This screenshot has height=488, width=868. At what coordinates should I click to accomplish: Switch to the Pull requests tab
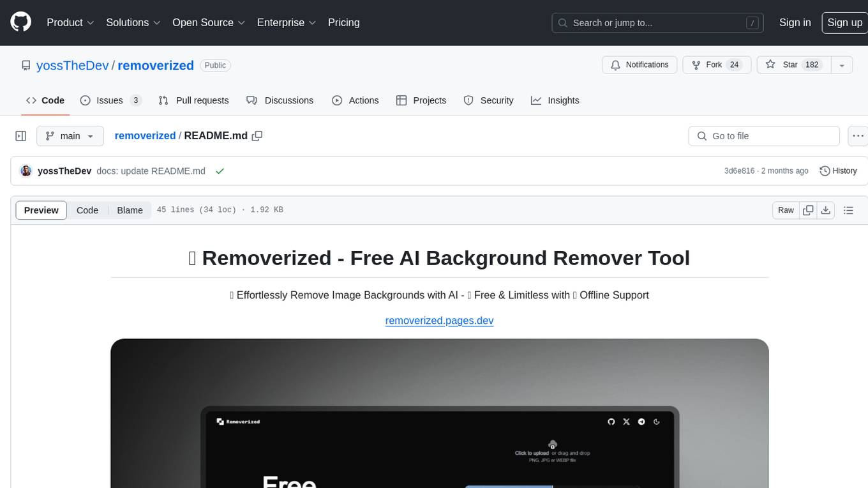193,100
